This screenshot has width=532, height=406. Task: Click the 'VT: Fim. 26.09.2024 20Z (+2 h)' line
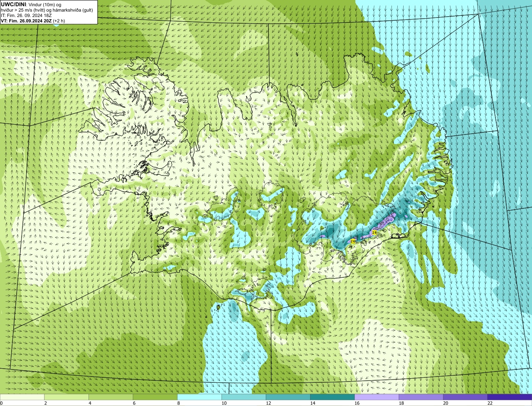33,20
